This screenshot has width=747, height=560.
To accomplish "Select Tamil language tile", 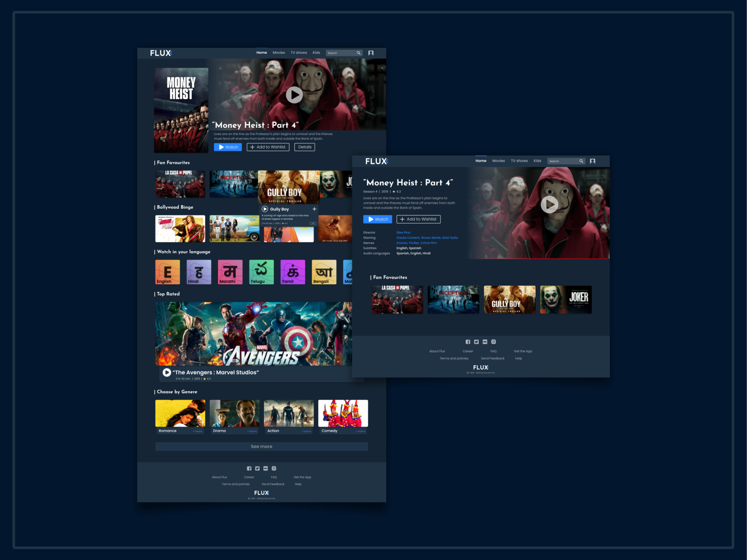I will pos(292,272).
